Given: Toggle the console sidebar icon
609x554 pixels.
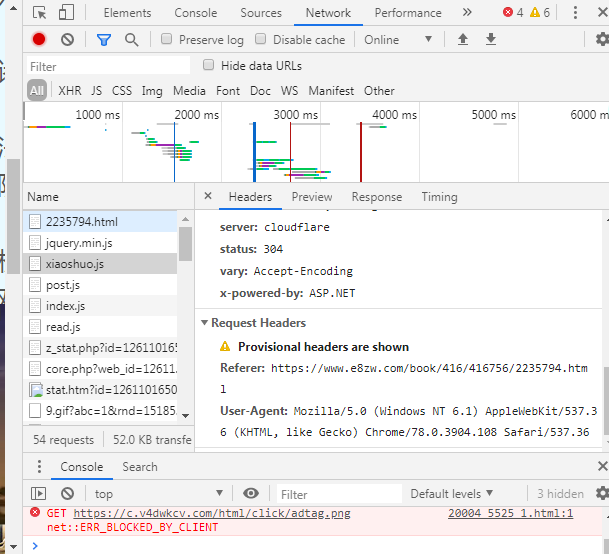Looking at the screenshot, I should (38, 494).
